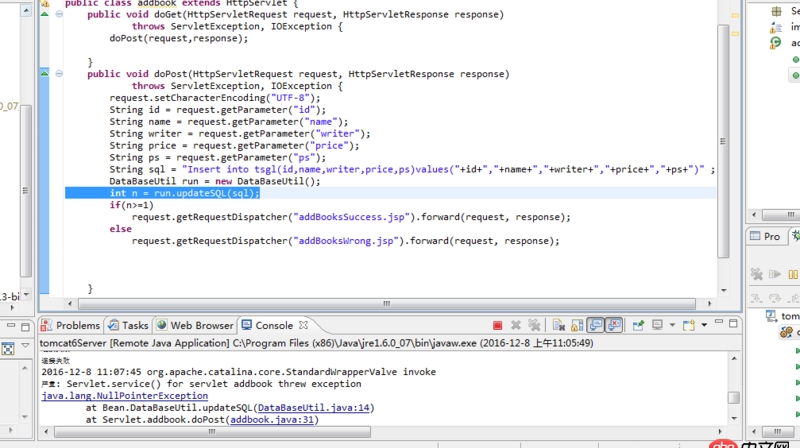Click the Step Over icon in Debug panel
The width and height of the screenshot is (800, 448).
click(774, 297)
